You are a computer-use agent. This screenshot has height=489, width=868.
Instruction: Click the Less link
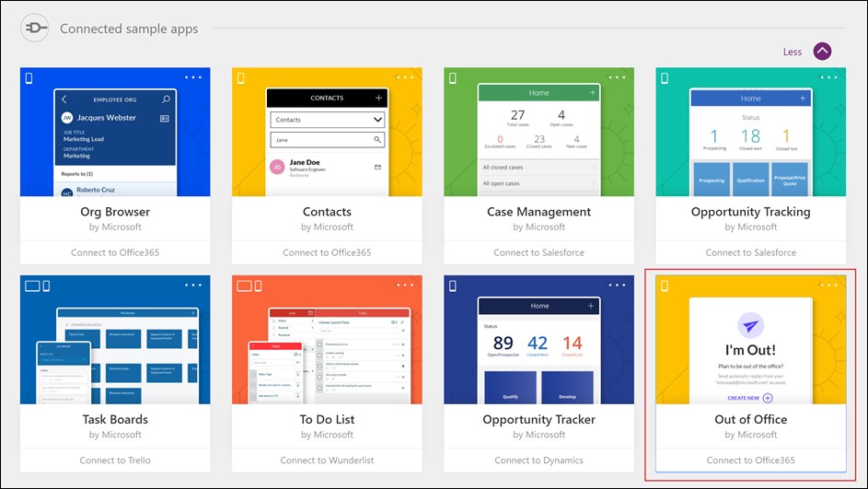pyautogui.click(x=792, y=52)
